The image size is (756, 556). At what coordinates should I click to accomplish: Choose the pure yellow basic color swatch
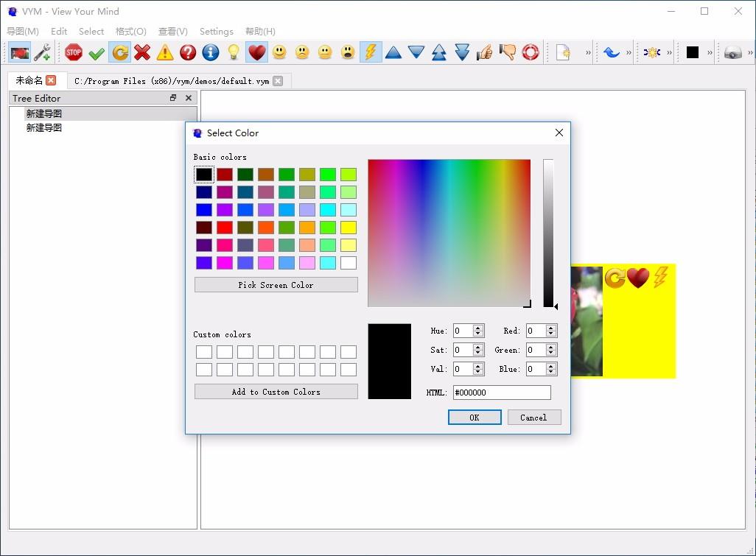pos(348,228)
